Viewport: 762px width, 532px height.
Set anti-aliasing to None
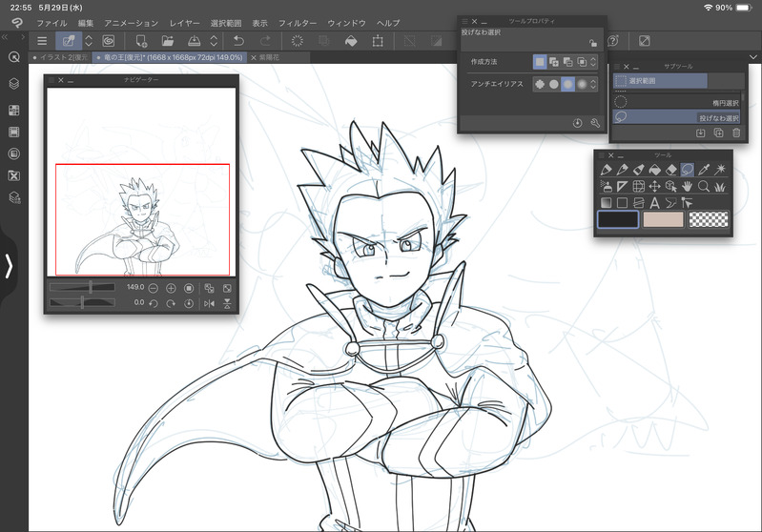point(540,84)
